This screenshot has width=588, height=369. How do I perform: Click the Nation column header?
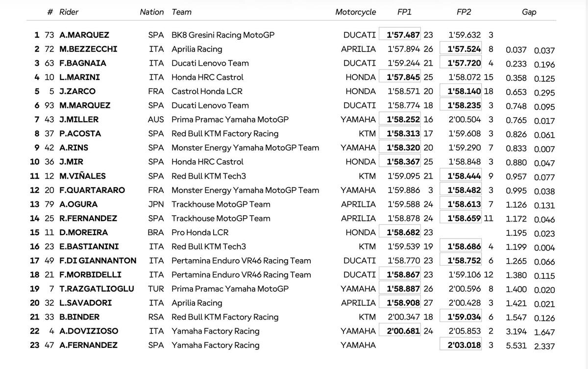[151, 12]
